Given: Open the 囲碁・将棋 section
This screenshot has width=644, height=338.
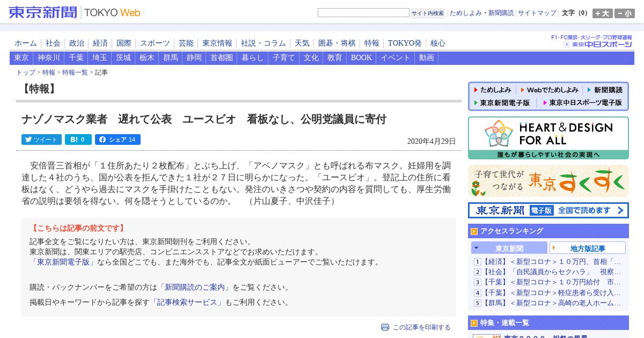Looking at the screenshot, I should click(337, 43).
